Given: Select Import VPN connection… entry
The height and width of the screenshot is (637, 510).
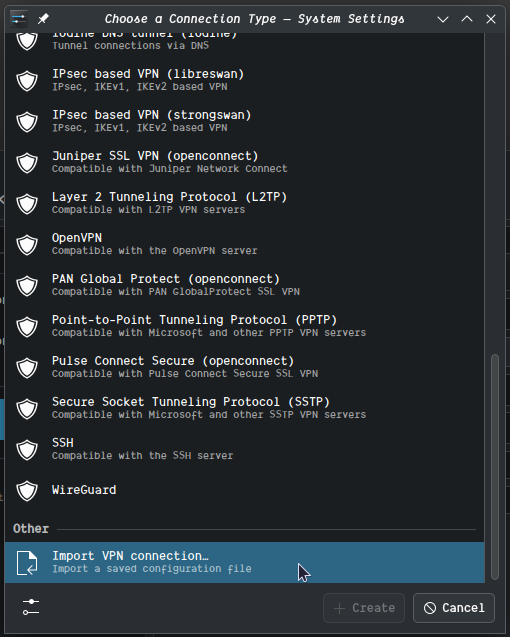Looking at the screenshot, I should tap(245, 563).
